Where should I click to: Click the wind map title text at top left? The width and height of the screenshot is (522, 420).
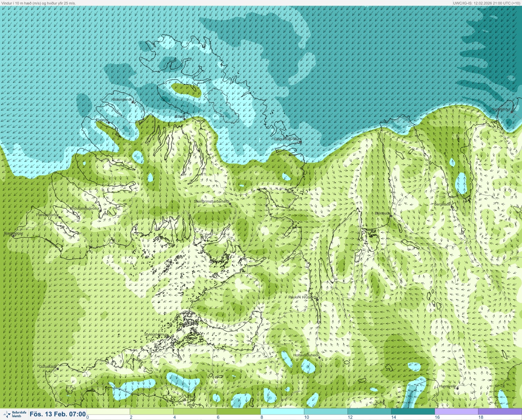click(38, 3)
